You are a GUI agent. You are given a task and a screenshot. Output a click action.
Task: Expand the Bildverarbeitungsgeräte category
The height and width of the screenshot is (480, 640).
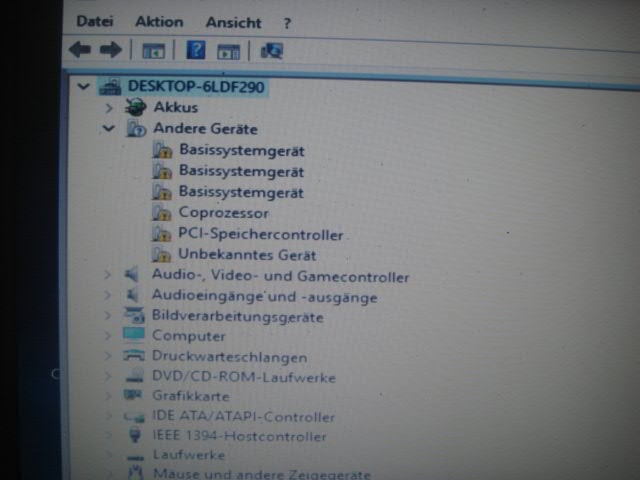click(107, 315)
